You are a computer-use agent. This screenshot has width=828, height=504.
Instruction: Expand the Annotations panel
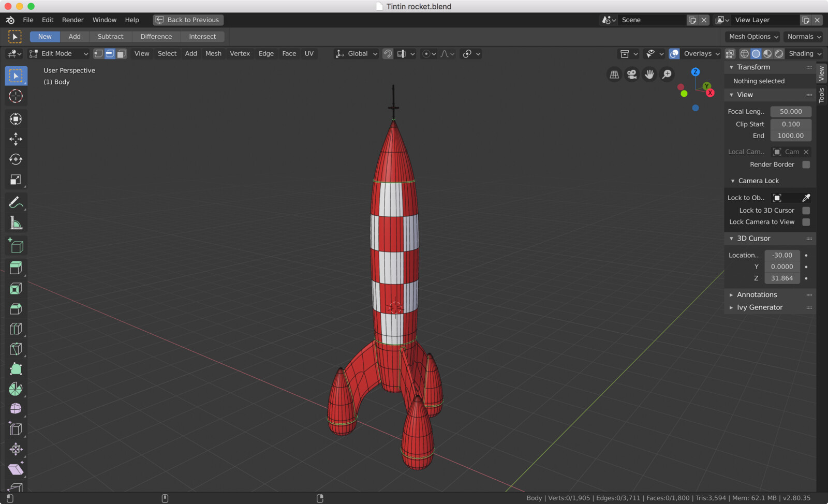[x=731, y=295]
